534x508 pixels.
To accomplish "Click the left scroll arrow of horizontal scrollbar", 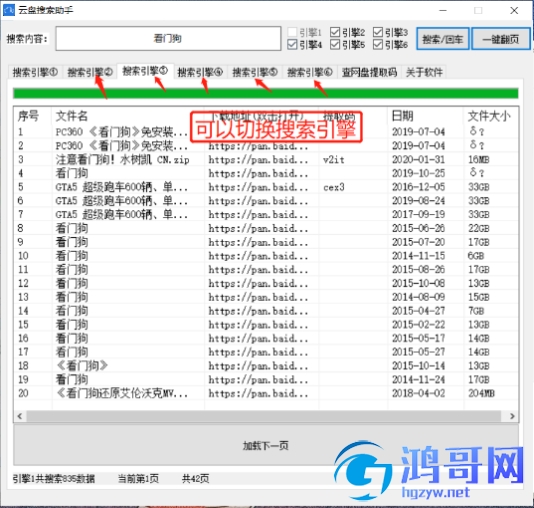I will 20,416.
